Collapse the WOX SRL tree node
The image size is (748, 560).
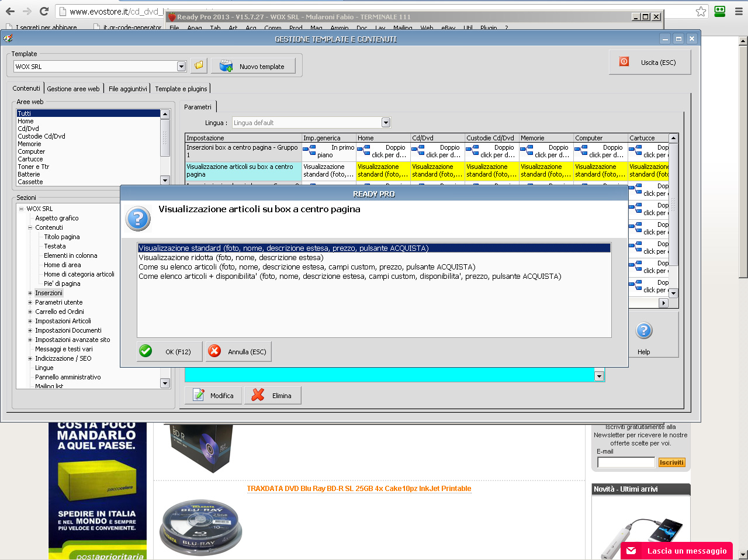click(21, 209)
